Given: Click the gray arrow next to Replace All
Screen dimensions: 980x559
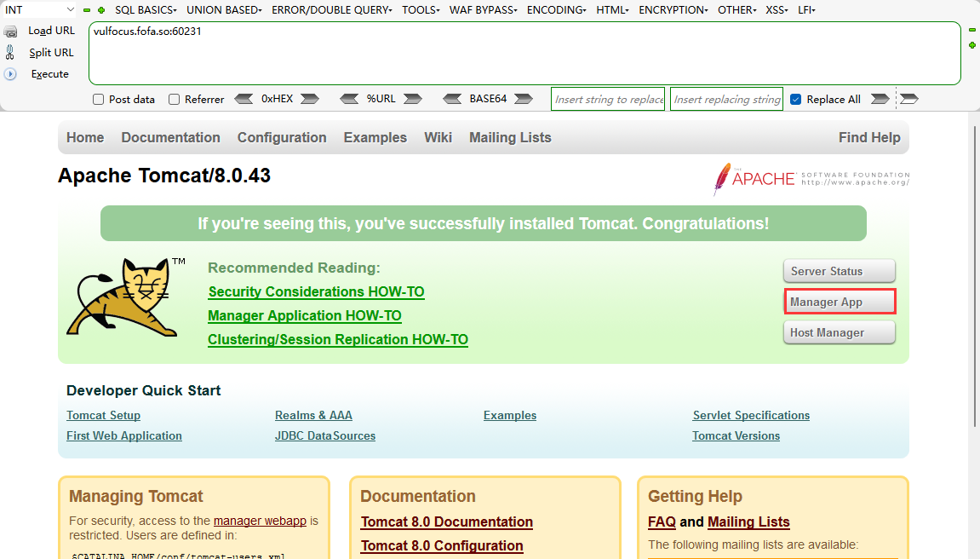Looking at the screenshot, I should click(x=880, y=99).
